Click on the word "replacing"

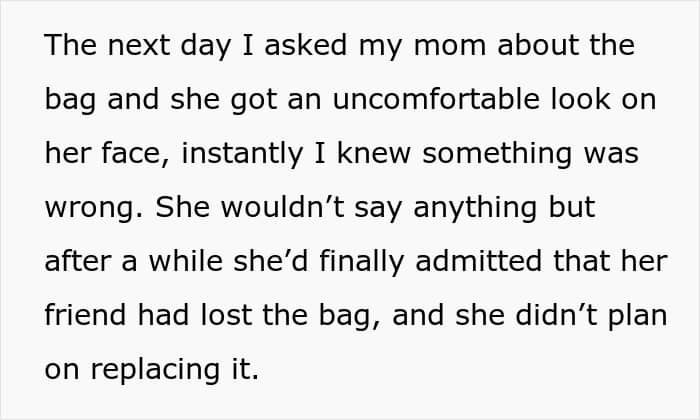155,370
